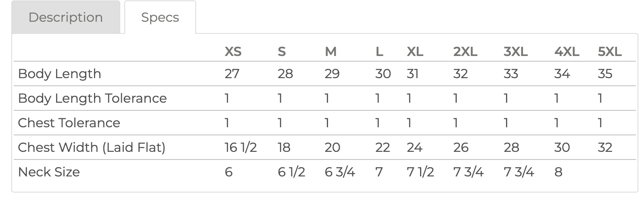
Task: Click the 4XL size column header
Action: click(567, 52)
